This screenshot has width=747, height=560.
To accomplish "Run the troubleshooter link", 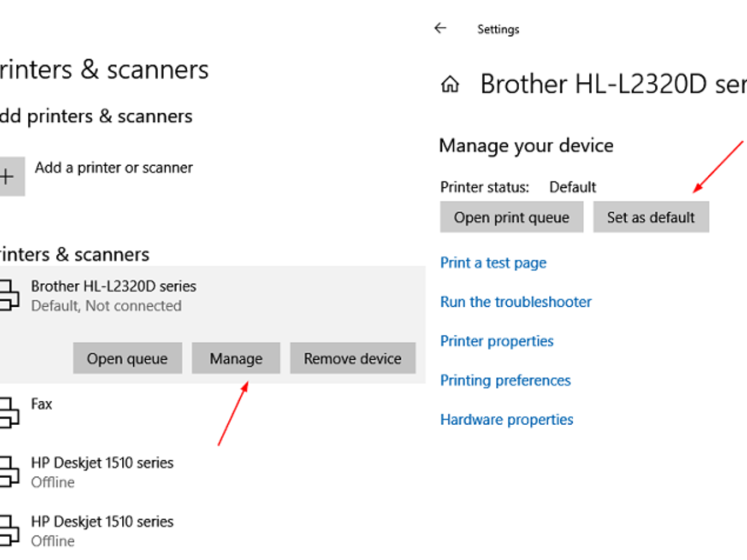I will point(516,302).
